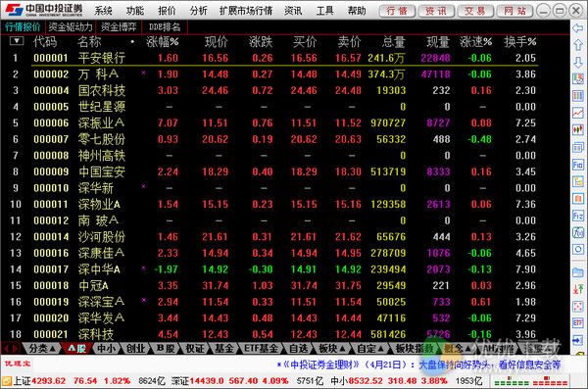Click the 行情 button at top right
588x389 pixels.
tap(397, 11)
